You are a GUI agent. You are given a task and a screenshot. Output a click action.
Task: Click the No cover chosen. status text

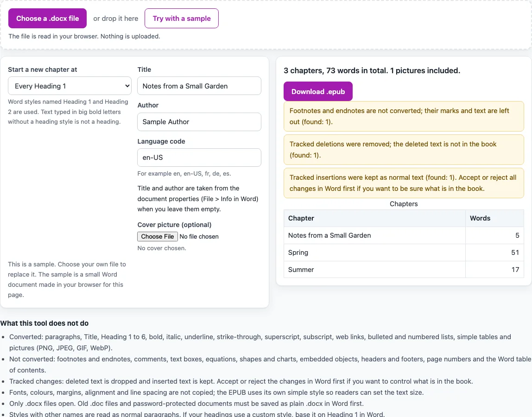tap(162, 248)
